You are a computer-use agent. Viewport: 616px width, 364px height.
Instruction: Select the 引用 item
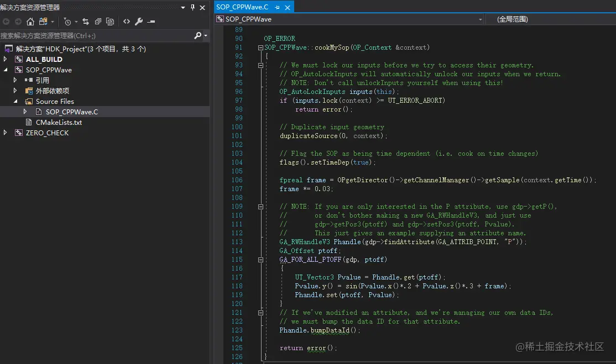tap(43, 81)
